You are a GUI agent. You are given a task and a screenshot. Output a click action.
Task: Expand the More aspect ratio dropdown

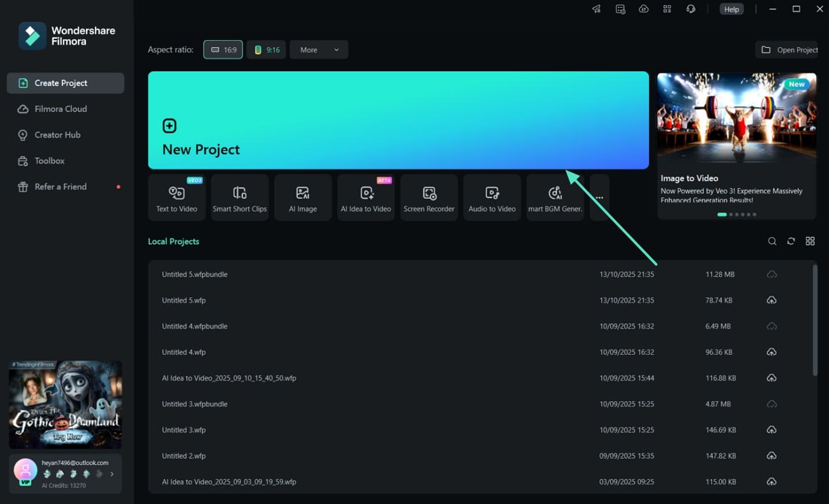pos(319,50)
